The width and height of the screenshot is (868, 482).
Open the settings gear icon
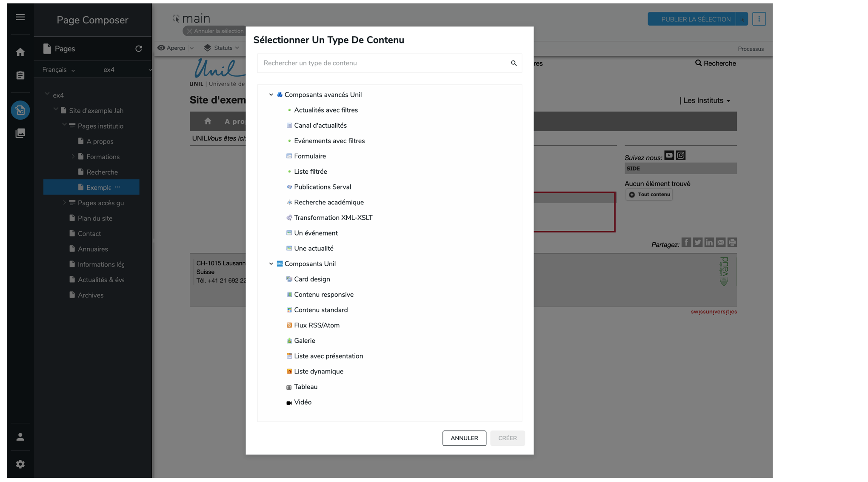tap(20, 464)
